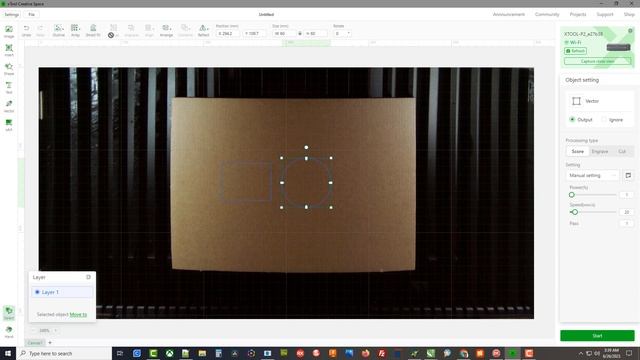Open the Support link

point(605,14)
